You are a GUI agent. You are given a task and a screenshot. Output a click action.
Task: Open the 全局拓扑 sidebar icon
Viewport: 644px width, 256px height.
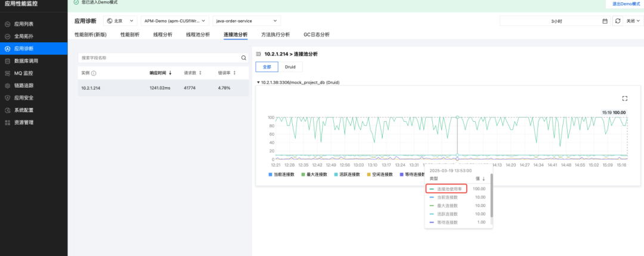pyautogui.click(x=7, y=36)
